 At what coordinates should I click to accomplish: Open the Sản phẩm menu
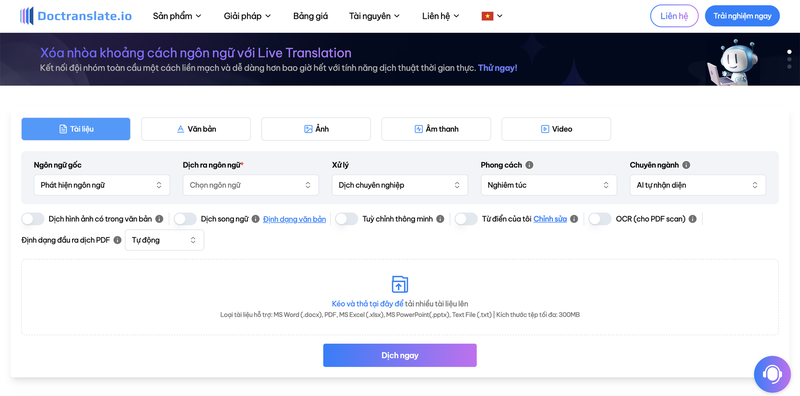click(x=177, y=16)
